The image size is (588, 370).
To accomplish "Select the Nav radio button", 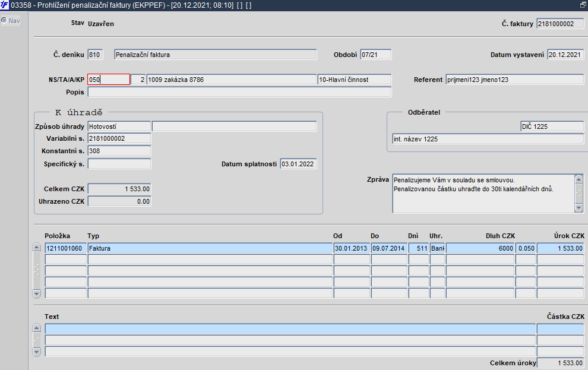I will (x=4, y=21).
